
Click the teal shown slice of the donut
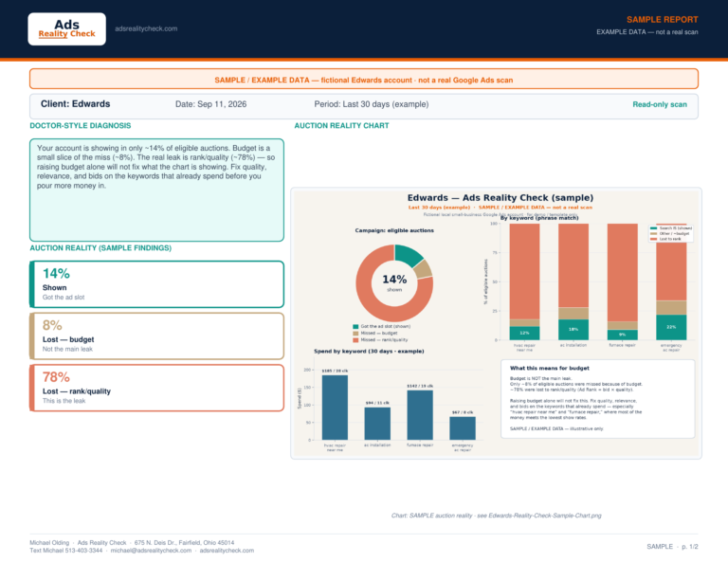(409, 255)
